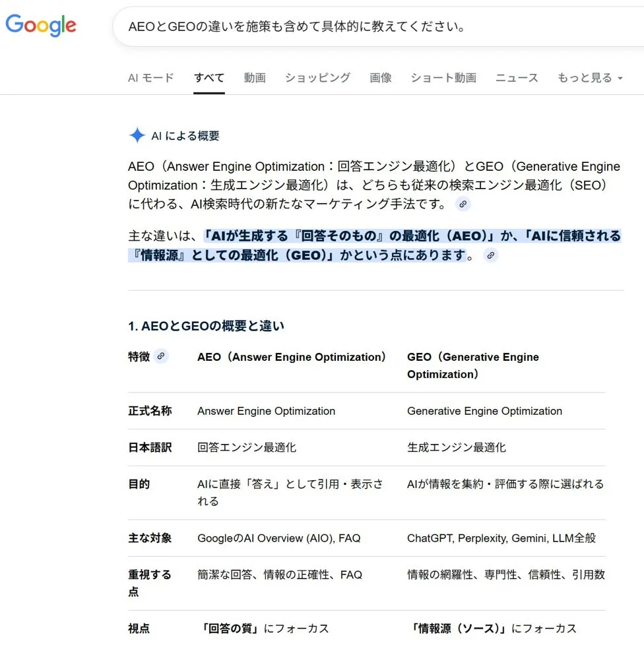This screenshot has height=653, width=644.
Task: Open the ショッピング search tab
Action: click(317, 77)
